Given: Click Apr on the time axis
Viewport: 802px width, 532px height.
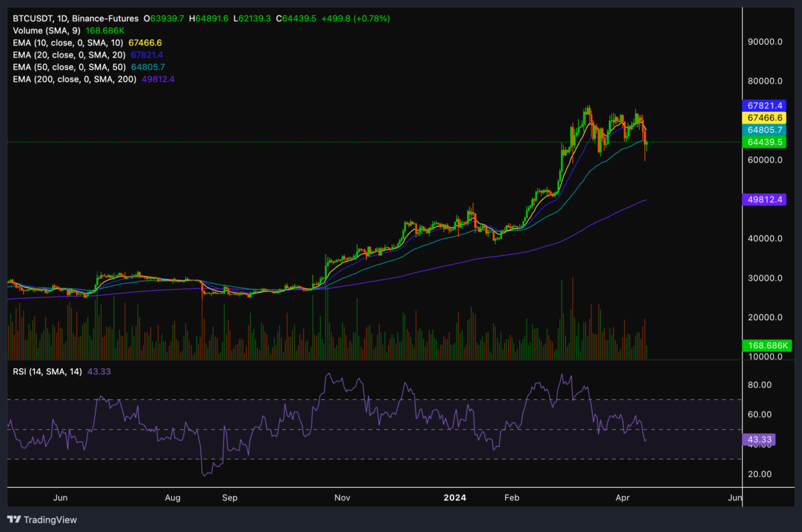Looking at the screenshot, I should click(x=622, y=498).
